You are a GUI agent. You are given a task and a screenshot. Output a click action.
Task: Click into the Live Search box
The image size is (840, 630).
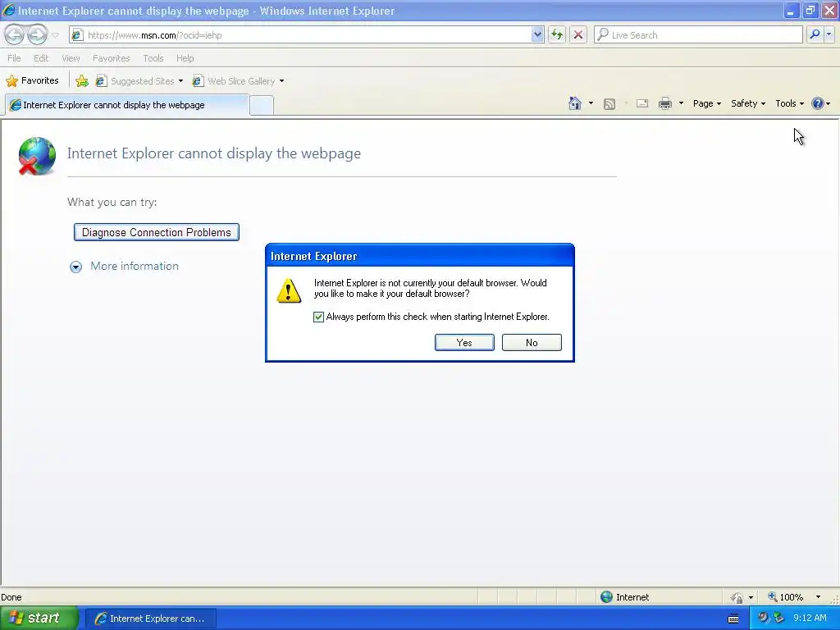point(698,34)
